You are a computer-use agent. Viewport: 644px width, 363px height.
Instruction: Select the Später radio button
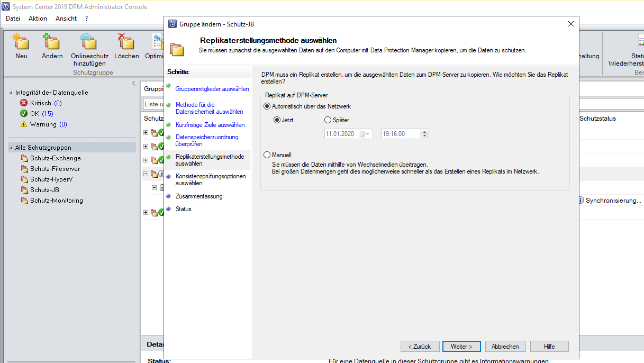coord(328,120)
